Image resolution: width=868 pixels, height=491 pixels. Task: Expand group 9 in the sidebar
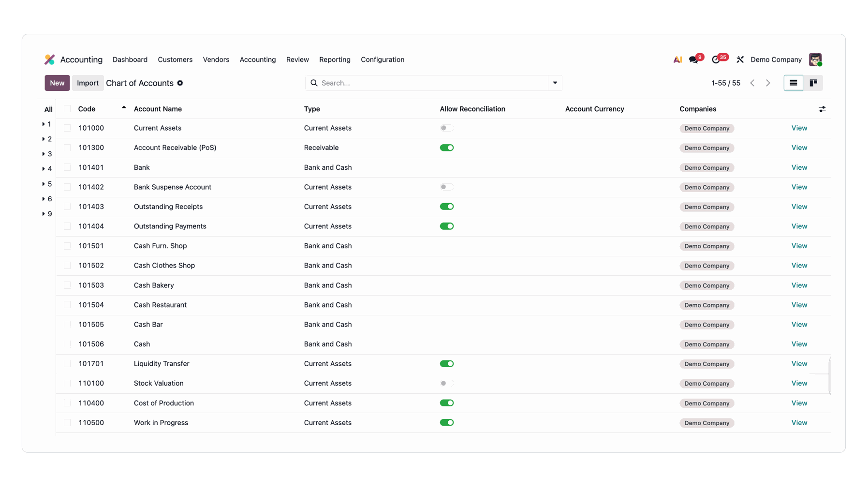point(47,213)
